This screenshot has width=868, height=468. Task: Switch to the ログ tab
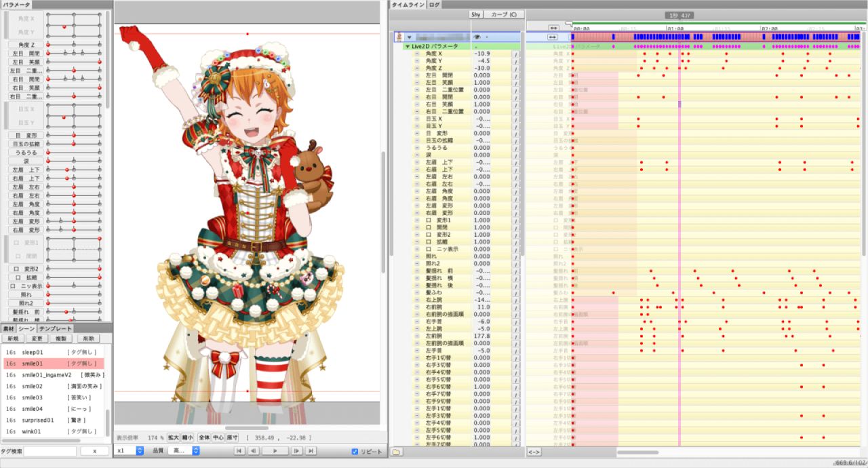coord(434,5)
